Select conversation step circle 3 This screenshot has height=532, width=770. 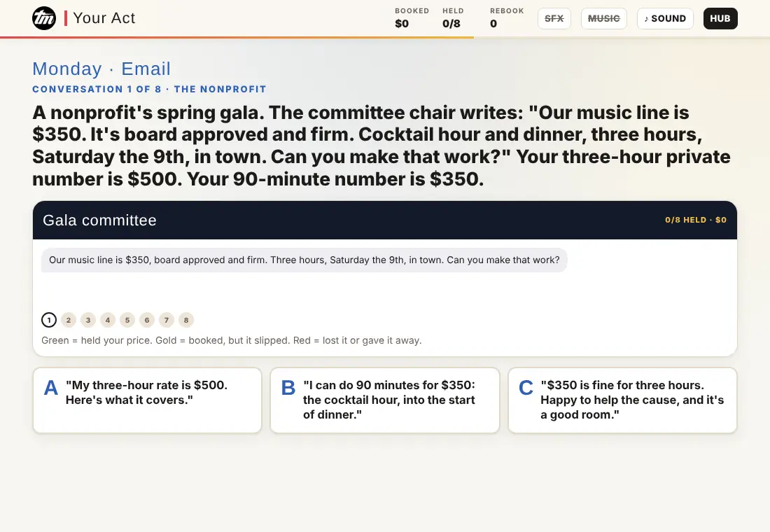(88, 320)
